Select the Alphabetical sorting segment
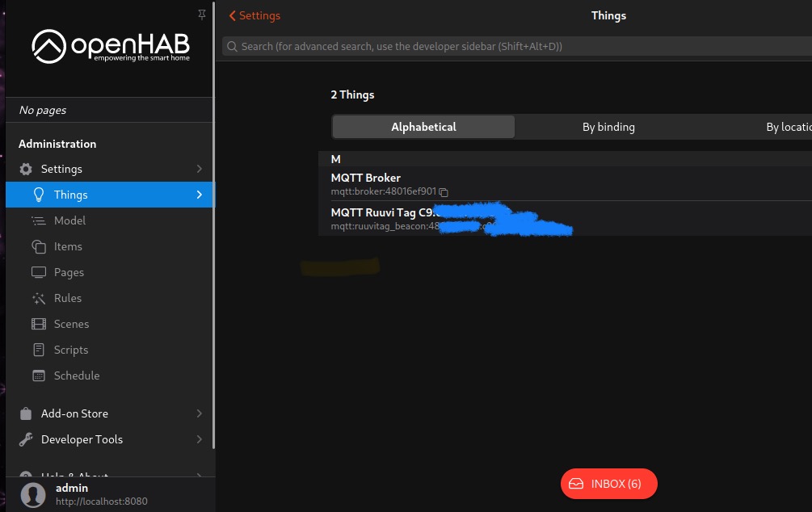 [423, 127]
